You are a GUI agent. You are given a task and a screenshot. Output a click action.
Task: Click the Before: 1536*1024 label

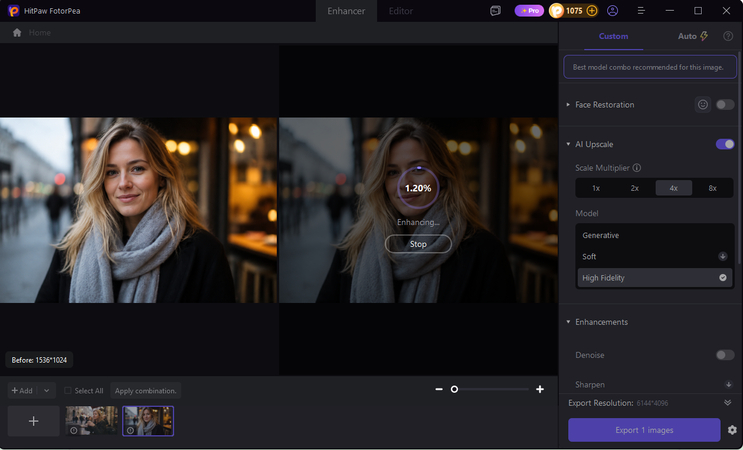click(39, 360)
